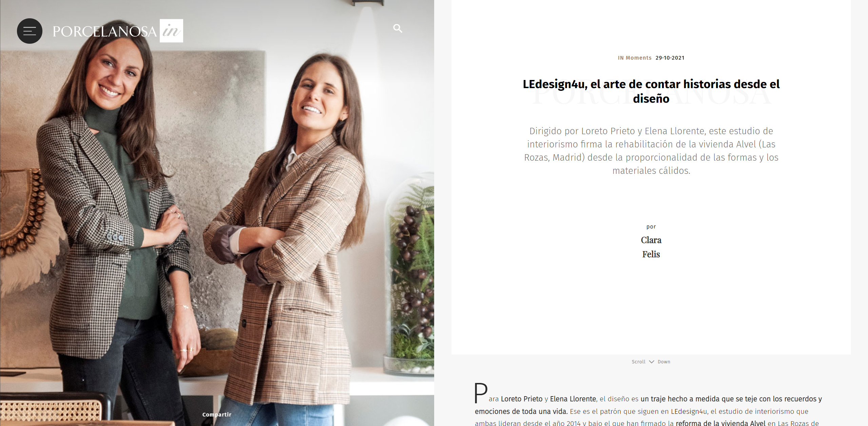The image size is (868, 426).
Task: Click the large drop-cap letter P
Action: click(481, 393)
